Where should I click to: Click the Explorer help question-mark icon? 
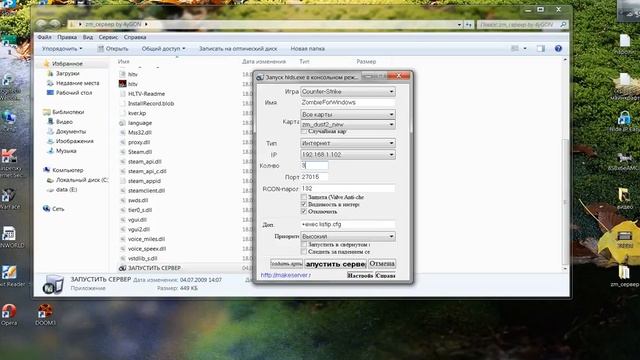(x=558, y=49)
